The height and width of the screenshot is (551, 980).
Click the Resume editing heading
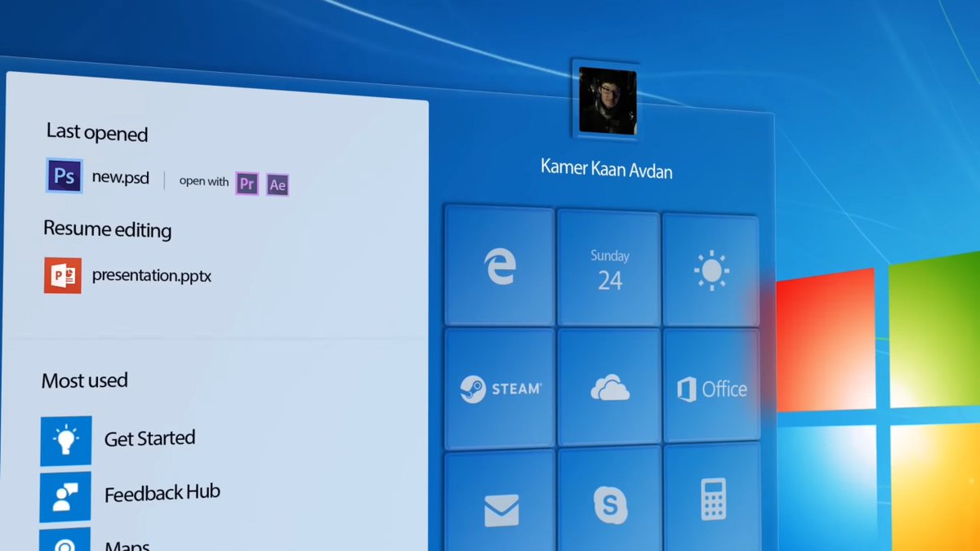tap(107, 229)
